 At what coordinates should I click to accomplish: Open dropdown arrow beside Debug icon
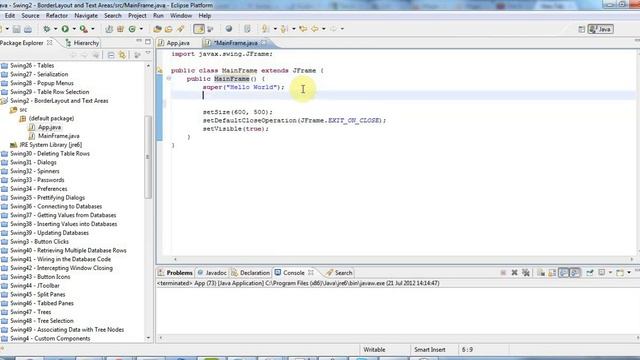coord(55,29)
